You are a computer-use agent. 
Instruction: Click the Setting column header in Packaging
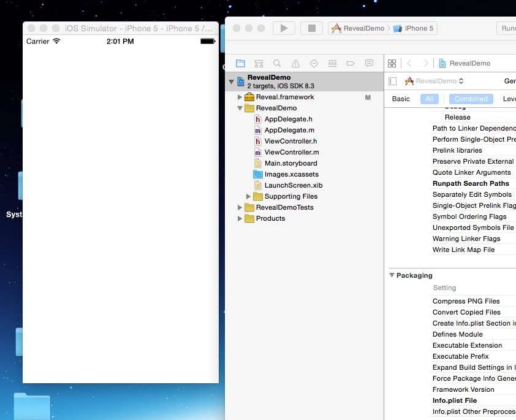[444, 288]
